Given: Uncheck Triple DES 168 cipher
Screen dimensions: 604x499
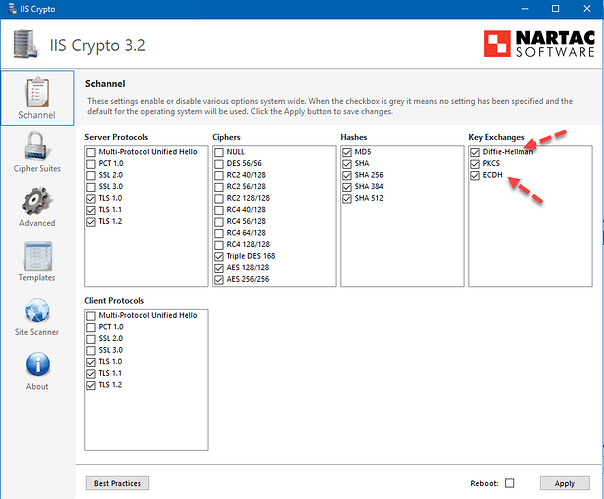Looking at the screenshot, I should click(219, 256).
